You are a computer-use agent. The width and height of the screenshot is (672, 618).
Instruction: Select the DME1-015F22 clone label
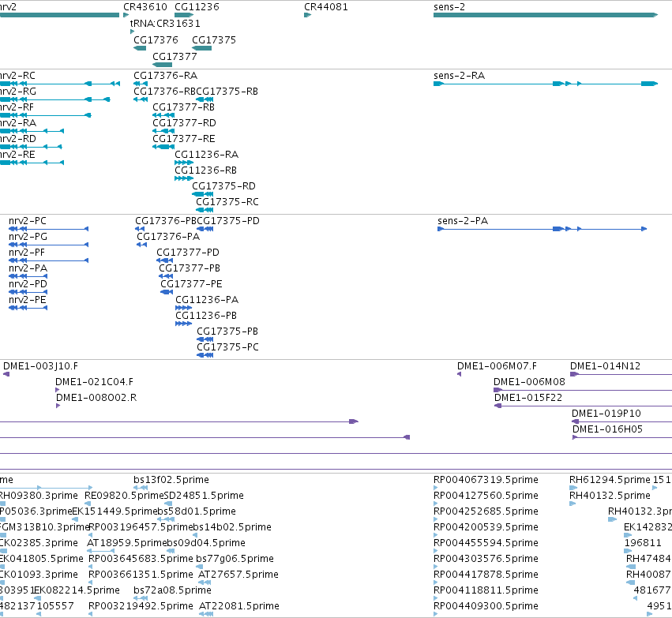pos(528,398)
